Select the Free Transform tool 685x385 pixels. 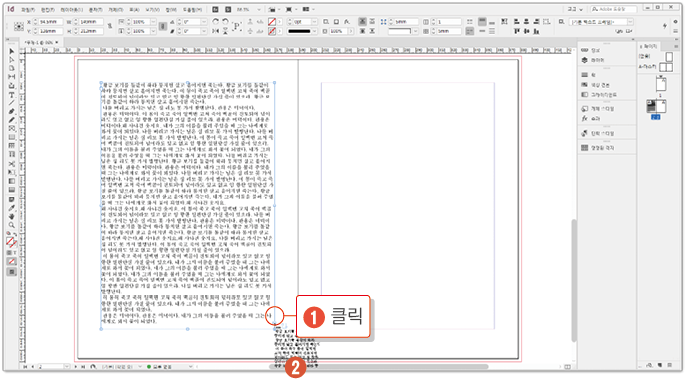click(12, 173)
